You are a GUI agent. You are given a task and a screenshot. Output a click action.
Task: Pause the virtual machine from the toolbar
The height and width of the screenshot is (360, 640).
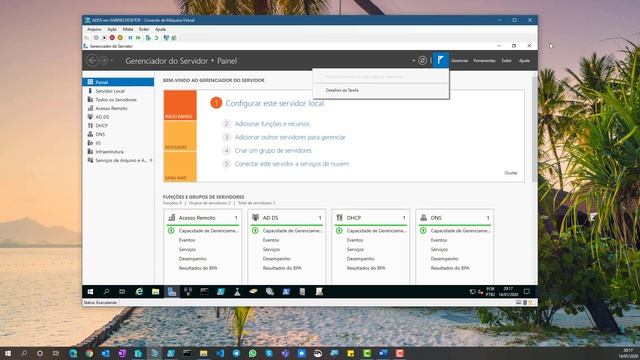click(130, 38)
